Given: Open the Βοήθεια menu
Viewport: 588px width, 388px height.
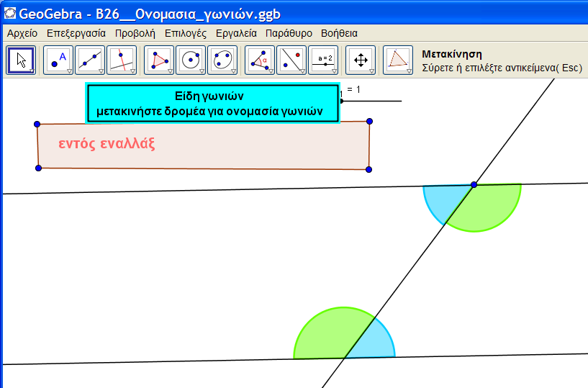Looking at the screenshot, I should coord(339,33).
